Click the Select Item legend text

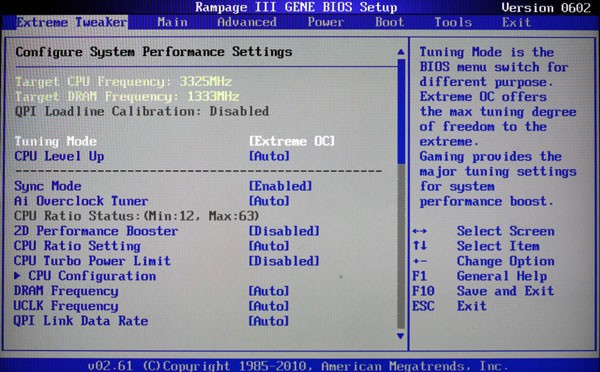498,246
